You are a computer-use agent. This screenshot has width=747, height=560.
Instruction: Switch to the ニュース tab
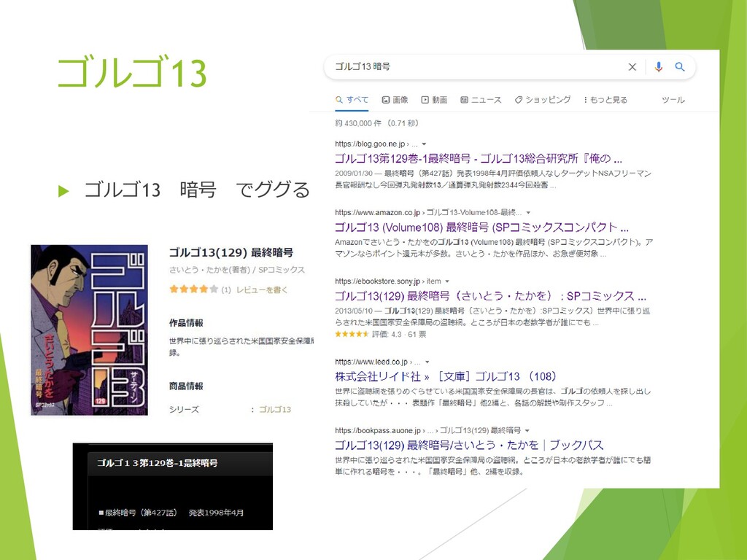[481, 100]
